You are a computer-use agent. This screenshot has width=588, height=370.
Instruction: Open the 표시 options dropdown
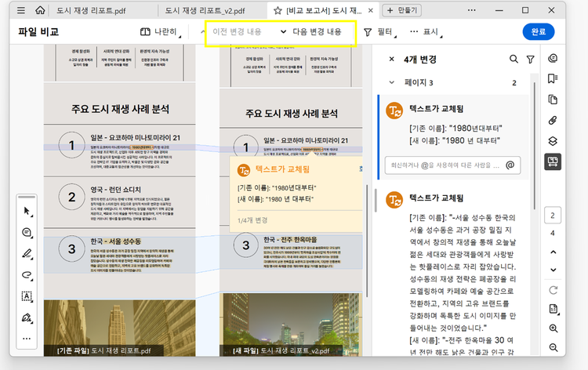426,32
